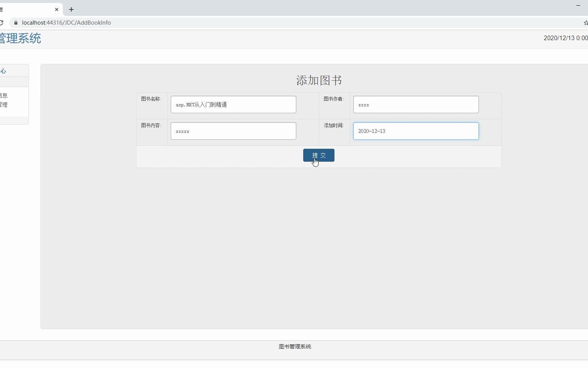Click inside the address bar URL
This screenshot has height=368, width=588.
pos(67,22)
